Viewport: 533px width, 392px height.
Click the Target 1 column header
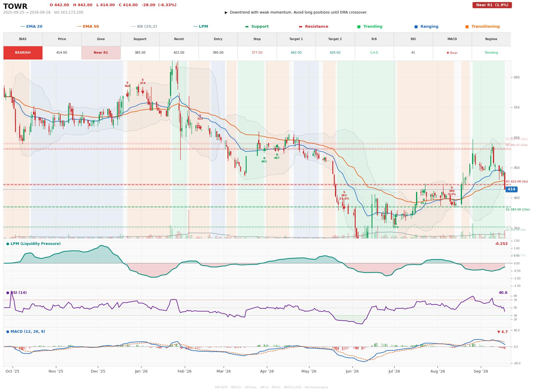point(296,39)
